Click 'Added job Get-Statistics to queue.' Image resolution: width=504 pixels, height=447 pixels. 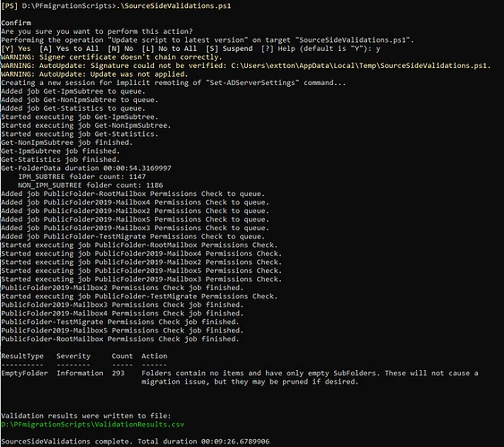[x=73, y=108]
